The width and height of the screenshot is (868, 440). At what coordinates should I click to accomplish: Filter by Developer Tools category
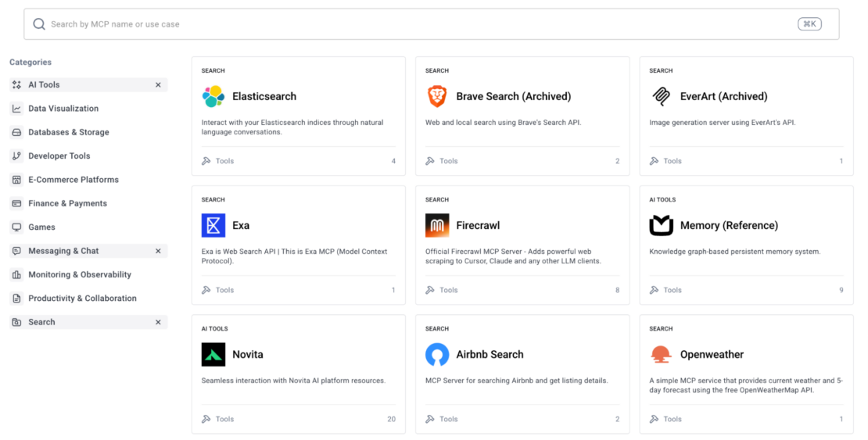(59, 156)
